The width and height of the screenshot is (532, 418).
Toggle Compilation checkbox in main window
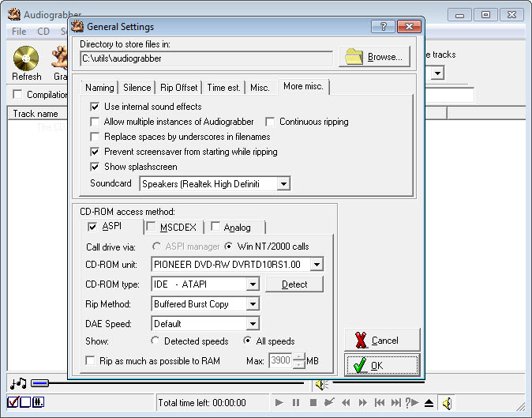[x=17, y=94]
